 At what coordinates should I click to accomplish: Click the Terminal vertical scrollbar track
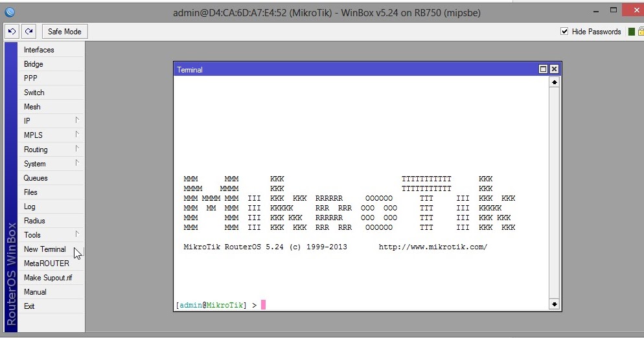click(554, 193)
